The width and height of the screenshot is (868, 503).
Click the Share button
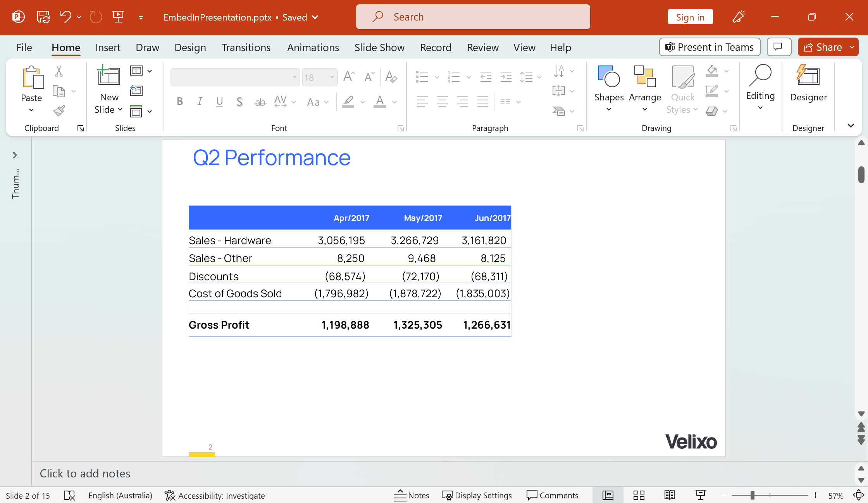(823, 47)
